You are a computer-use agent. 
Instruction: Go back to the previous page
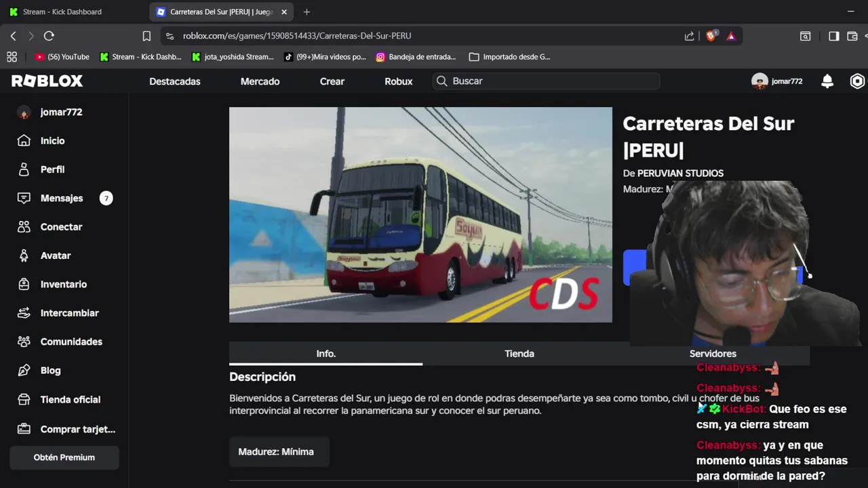click(13, 36)
